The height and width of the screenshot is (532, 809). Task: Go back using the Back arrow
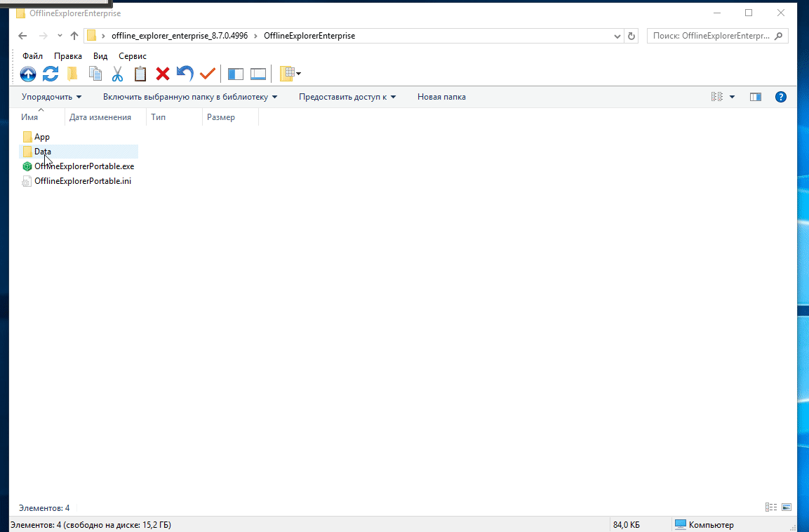22,36
